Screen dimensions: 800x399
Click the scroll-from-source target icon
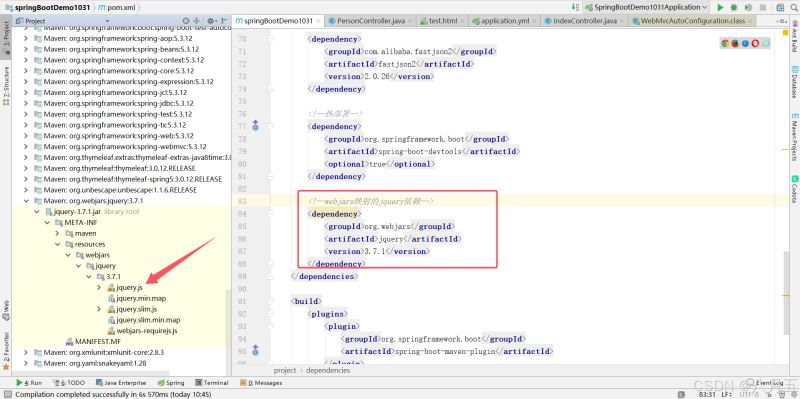[186, 21]
